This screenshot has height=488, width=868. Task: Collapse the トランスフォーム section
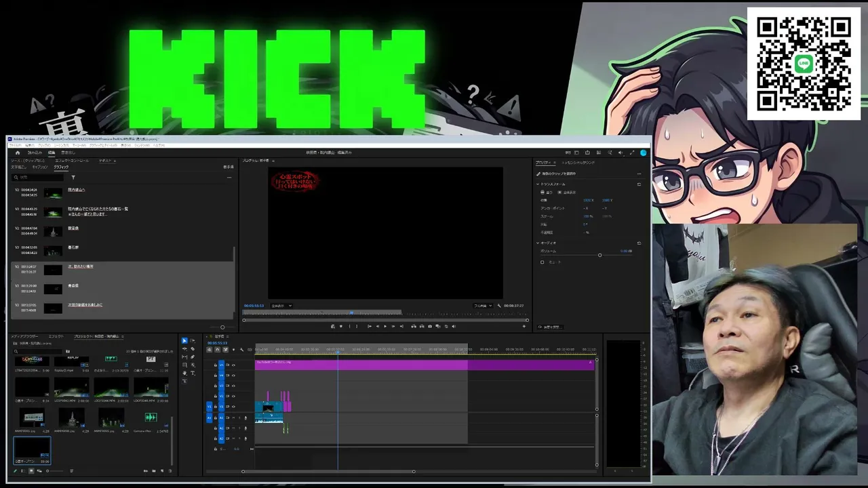point(538,184)
